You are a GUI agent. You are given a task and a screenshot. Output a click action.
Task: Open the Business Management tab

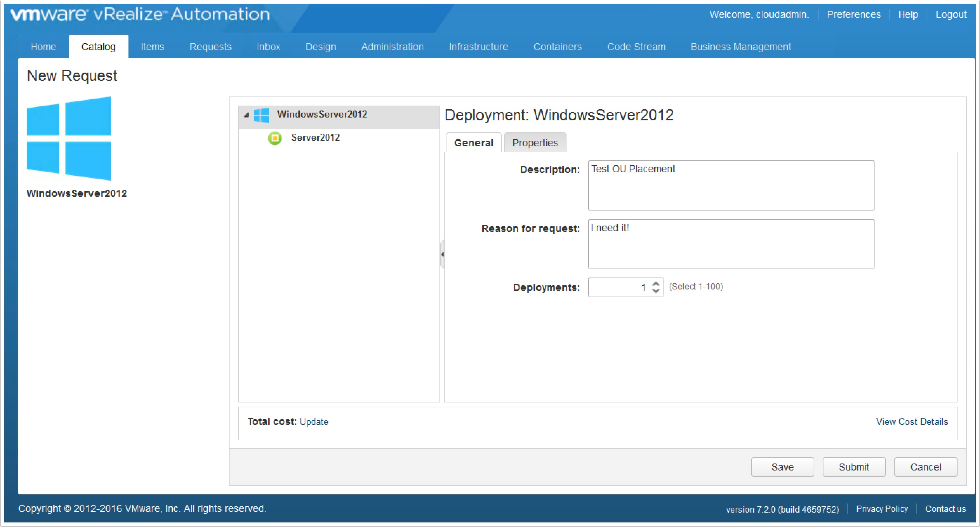click(x=741, y=47)
